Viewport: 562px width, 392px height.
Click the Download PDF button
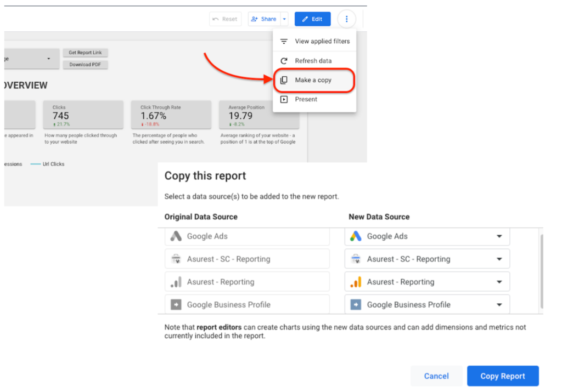[x=85, y=65]
